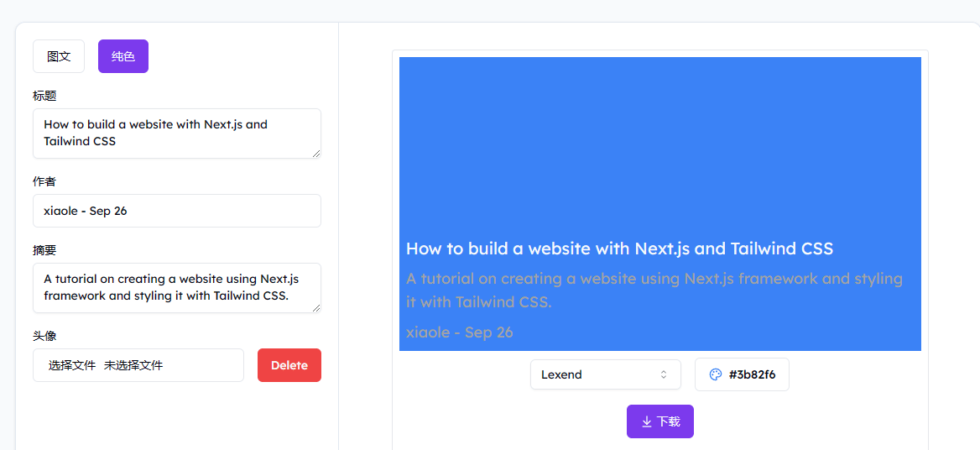The height and width of the screenshot is (450, 980).
Task: Click the 作者 field containing xiaole - Sep 26
Action: 176,211
